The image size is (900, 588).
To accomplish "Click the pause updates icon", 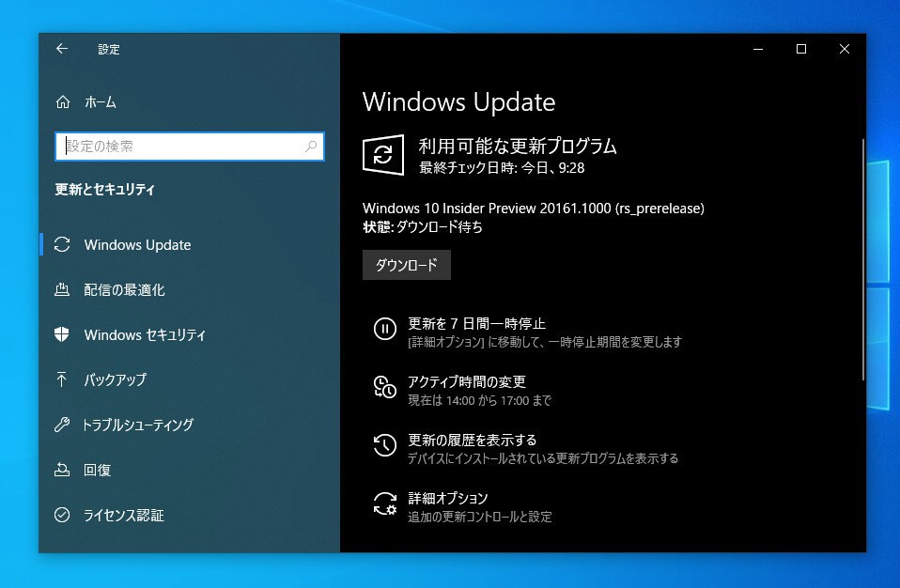I will tap(385, 330).
